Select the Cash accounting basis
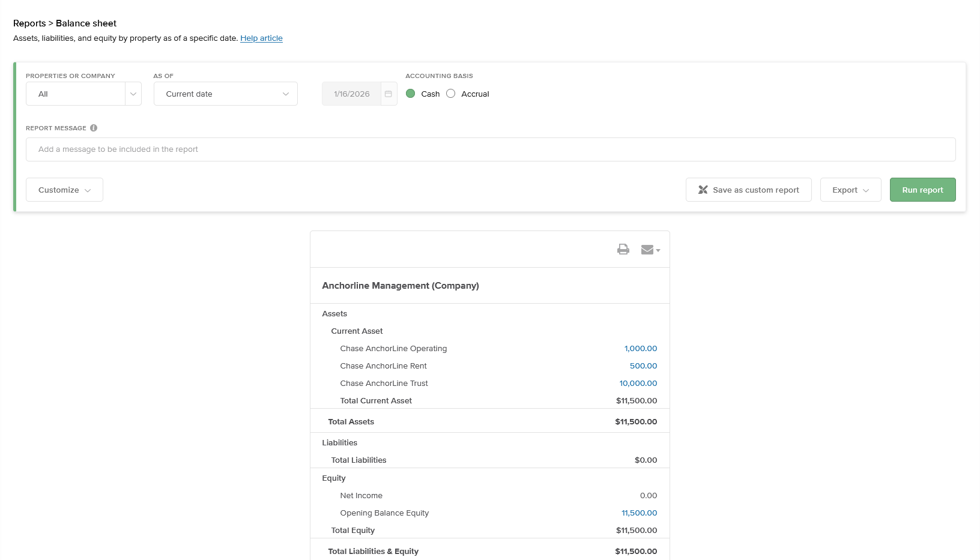This screenshot has width=980, height=560. [411, 94]
